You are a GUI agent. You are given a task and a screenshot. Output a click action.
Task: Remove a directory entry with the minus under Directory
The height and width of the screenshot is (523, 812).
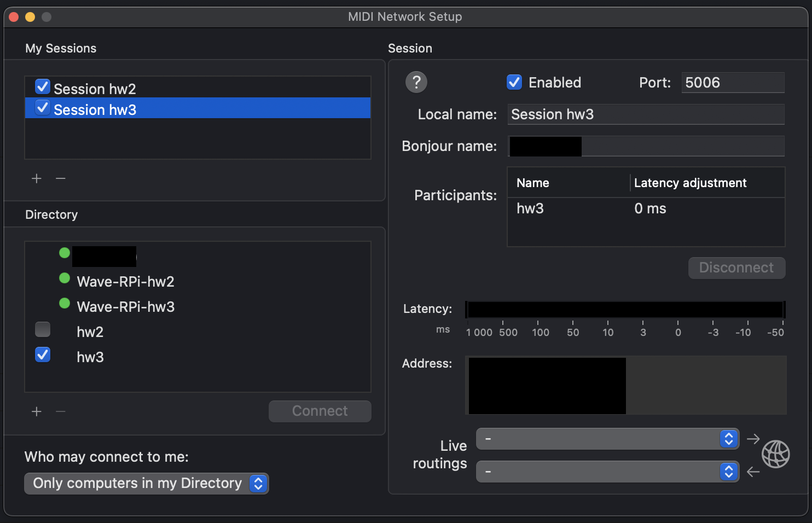61,411
